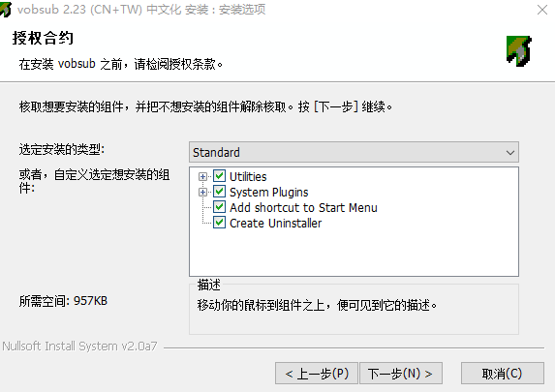Viewport: 555px width, 392px height.
Task: Cancel installation with 取消(C) button
Action: [x=503, y=374]
